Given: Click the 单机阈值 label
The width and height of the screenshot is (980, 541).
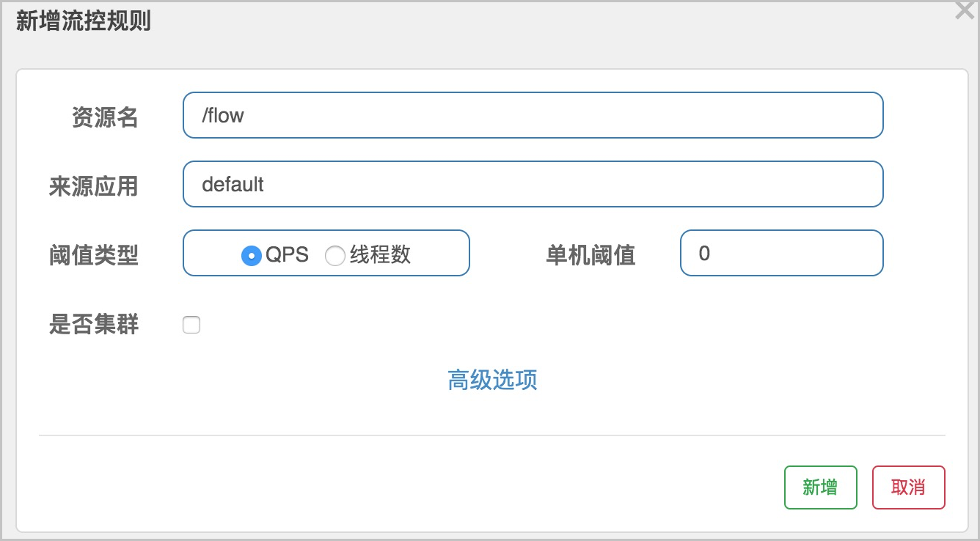Looking at the screenshot, I should click(x=590, y=255).
